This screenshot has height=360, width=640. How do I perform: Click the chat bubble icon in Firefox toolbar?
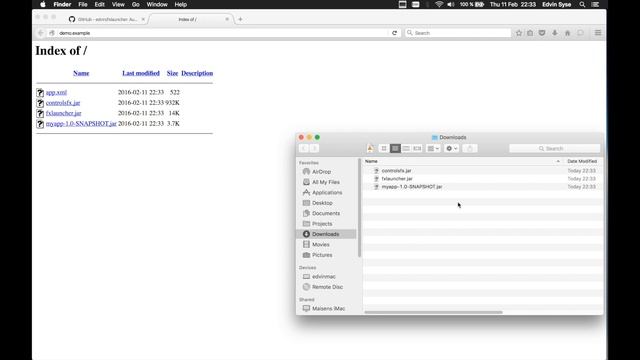[580, 33]
